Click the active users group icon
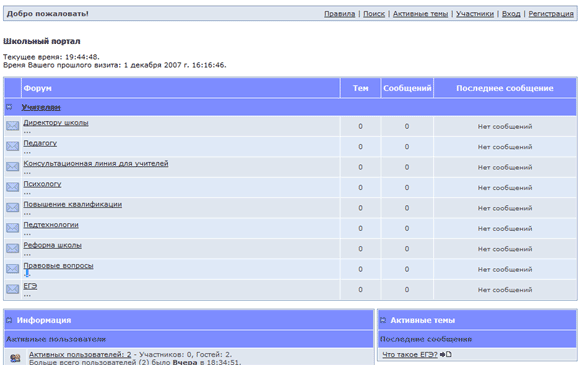The image size is (580, 365). pos(15,358)
